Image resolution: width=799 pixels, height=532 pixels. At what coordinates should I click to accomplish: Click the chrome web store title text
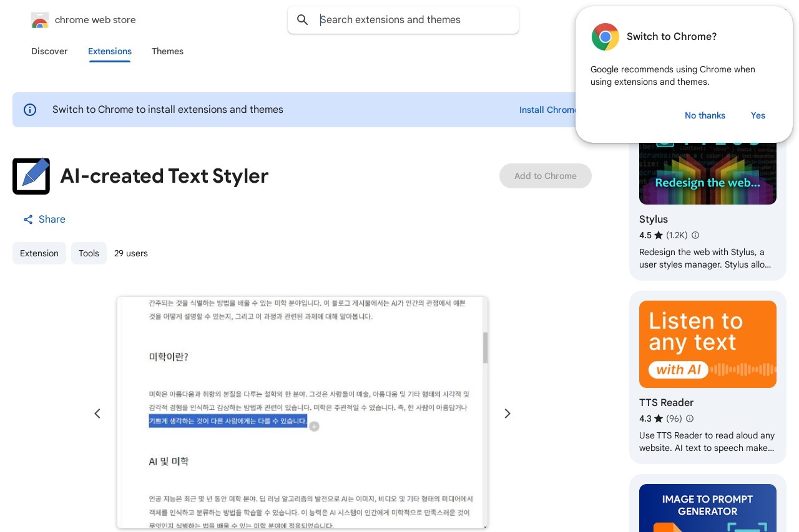pos(96,20)
